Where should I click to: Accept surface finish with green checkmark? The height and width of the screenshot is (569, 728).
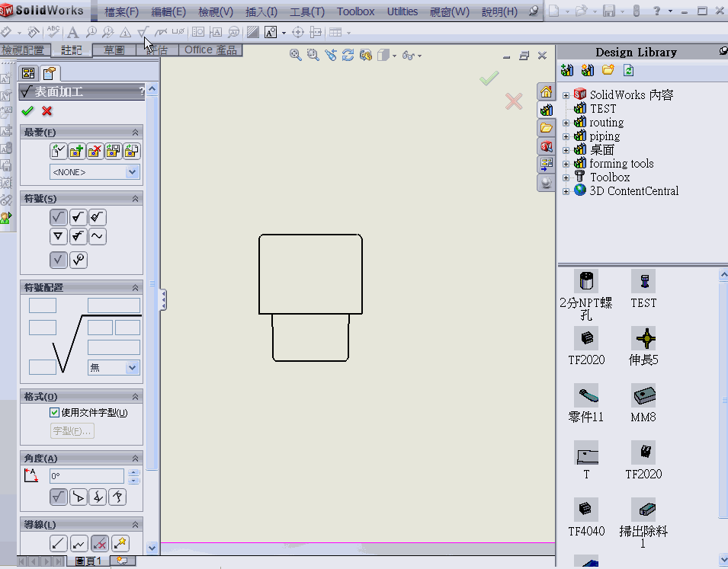[x=27, y=111]
